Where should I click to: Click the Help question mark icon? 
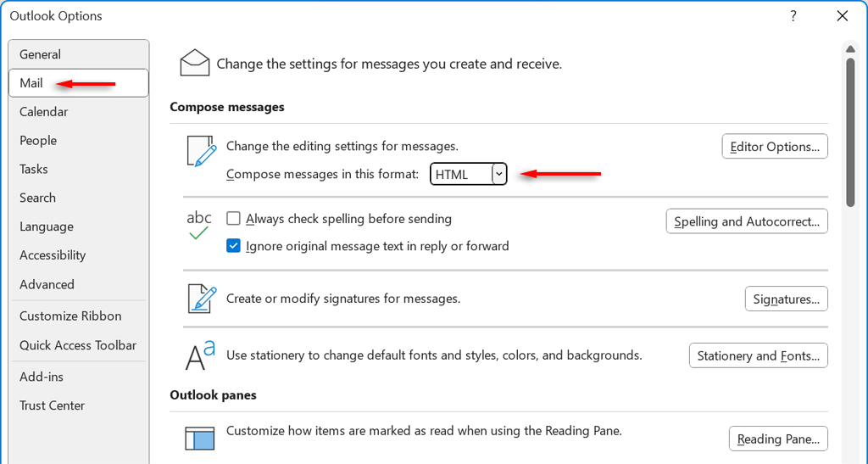[x=793, y=15]
